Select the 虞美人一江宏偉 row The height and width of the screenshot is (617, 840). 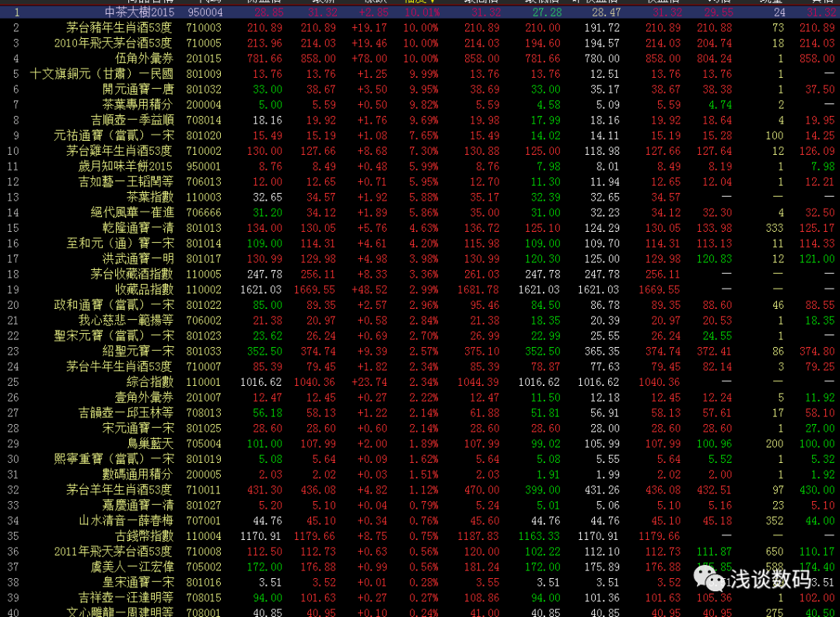click(132, 567)
